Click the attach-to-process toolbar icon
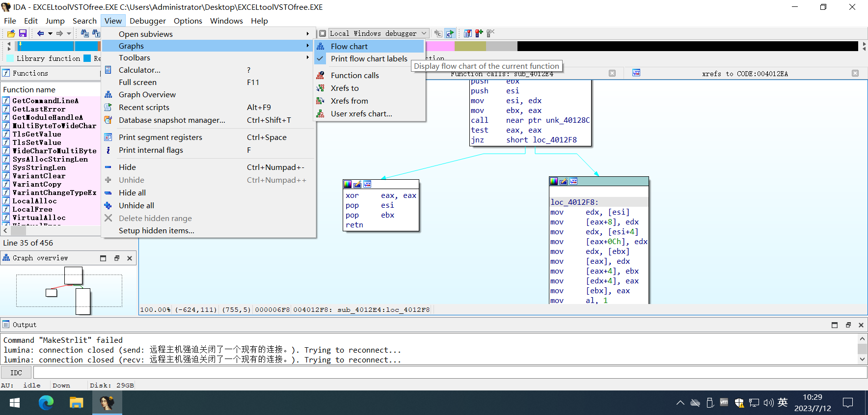 [438, 33]
